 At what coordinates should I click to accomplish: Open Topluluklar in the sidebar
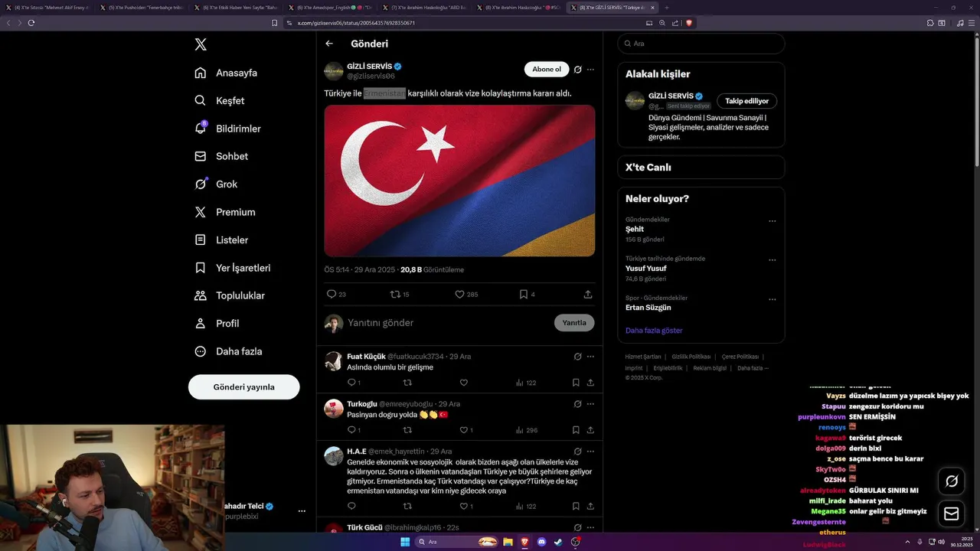point(230,295)
